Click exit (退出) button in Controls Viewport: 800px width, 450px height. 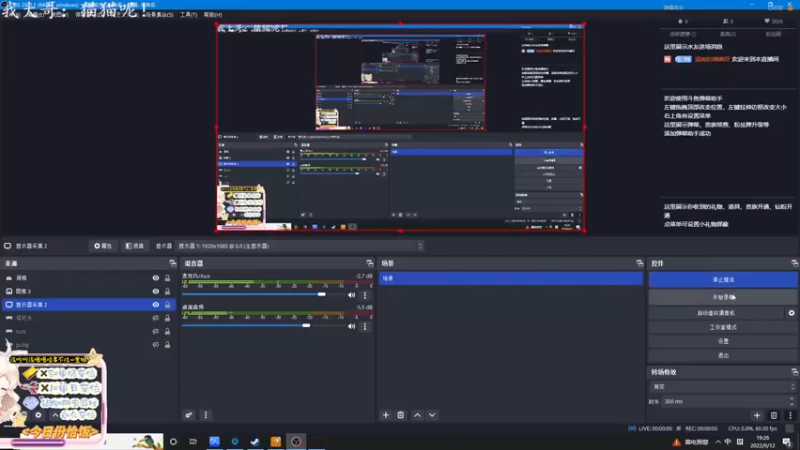(x=723, y=356)
